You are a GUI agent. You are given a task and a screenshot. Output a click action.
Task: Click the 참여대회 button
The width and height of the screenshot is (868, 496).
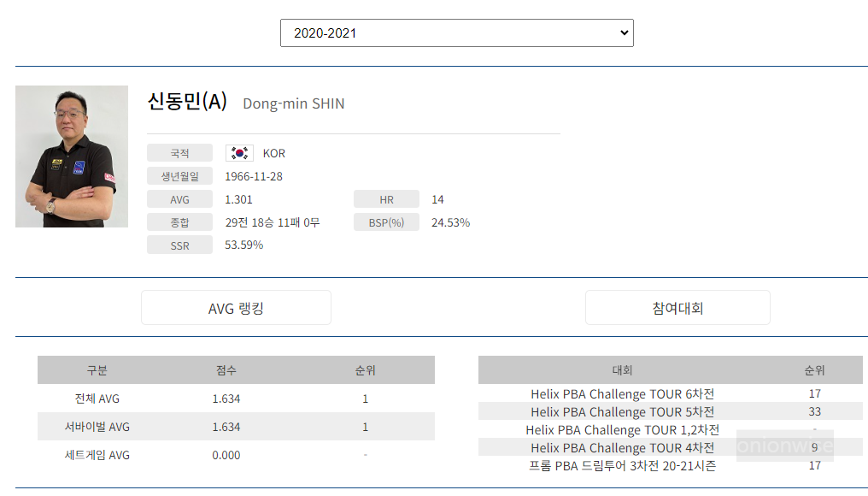677,307
